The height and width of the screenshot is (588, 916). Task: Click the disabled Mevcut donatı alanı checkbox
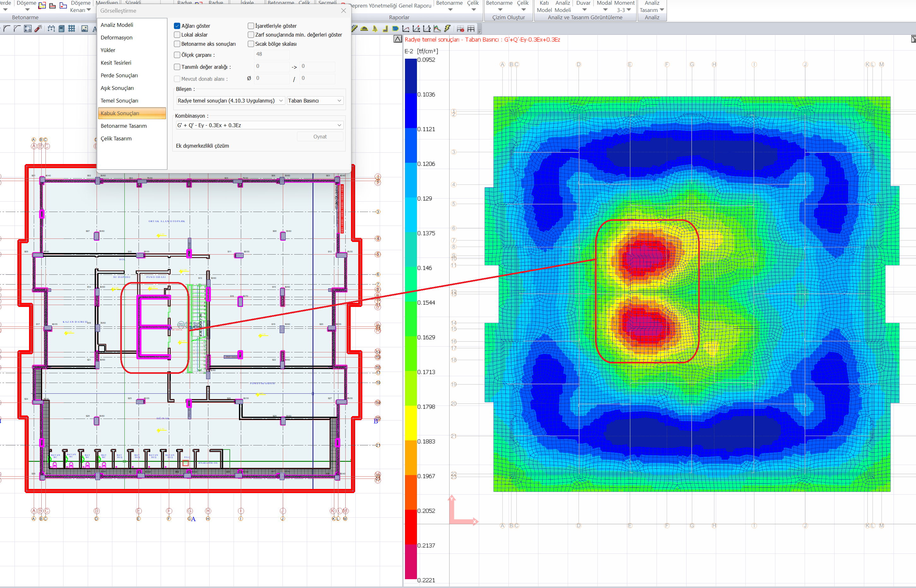(177, 79)
